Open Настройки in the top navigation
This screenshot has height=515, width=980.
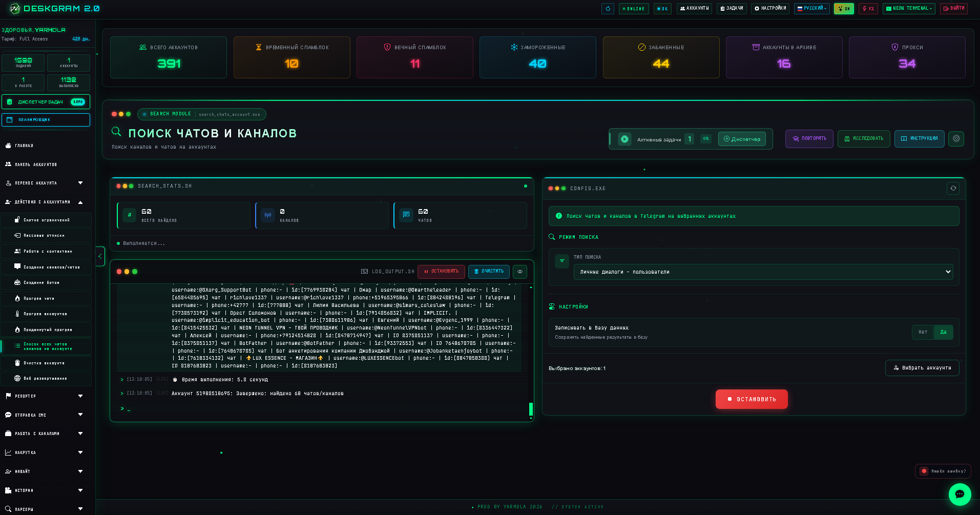(770, 9)
